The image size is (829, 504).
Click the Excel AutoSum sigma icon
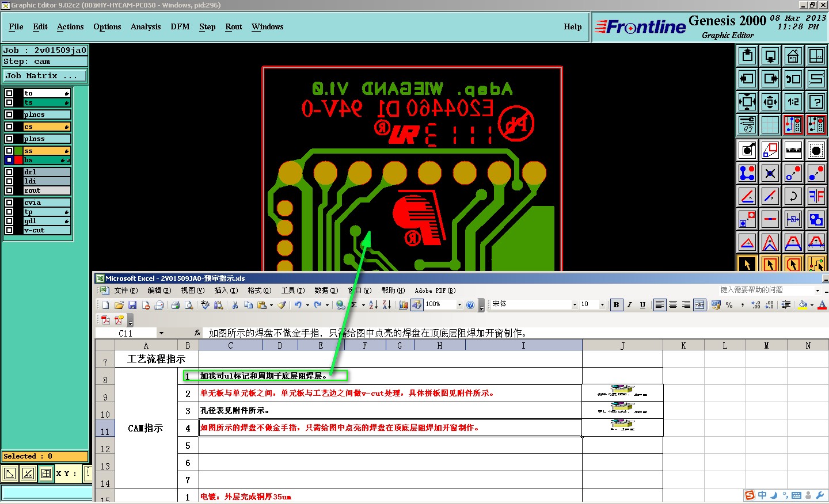click(354, 305)
